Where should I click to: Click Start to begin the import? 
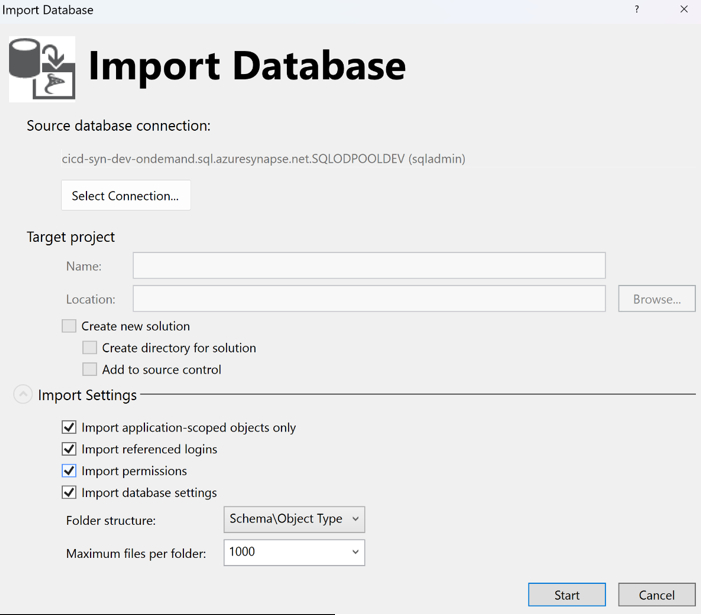(567, 595)
